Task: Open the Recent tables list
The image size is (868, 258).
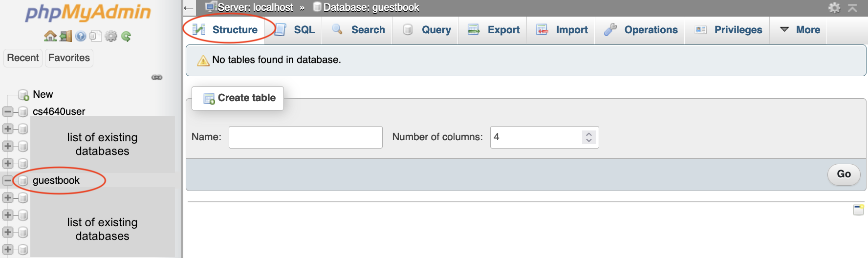Action: (x=23, y=58)
